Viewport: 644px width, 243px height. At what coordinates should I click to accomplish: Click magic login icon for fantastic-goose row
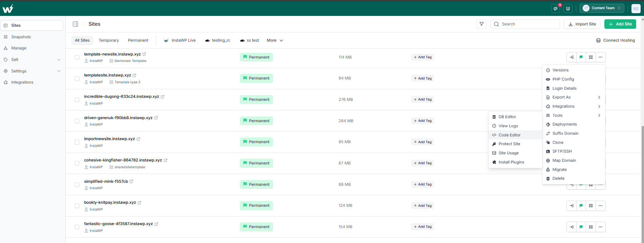pyautogui.click(x=572, y=227)
